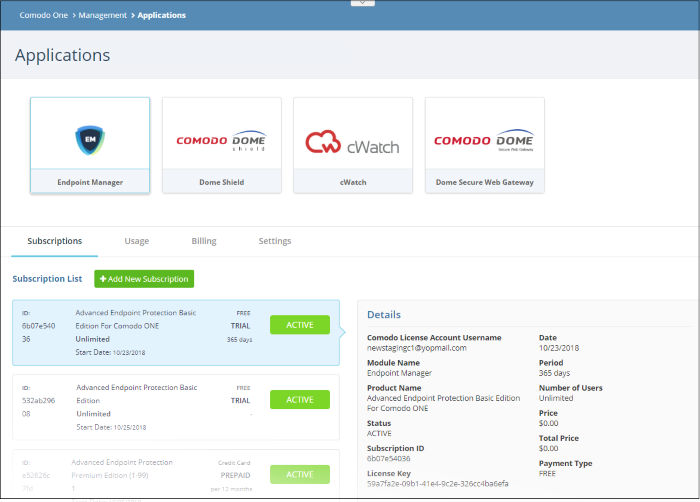Select Advanced Endpoint Protection Premium Edition row
700x502 pixels.
[x=176, y=474]
